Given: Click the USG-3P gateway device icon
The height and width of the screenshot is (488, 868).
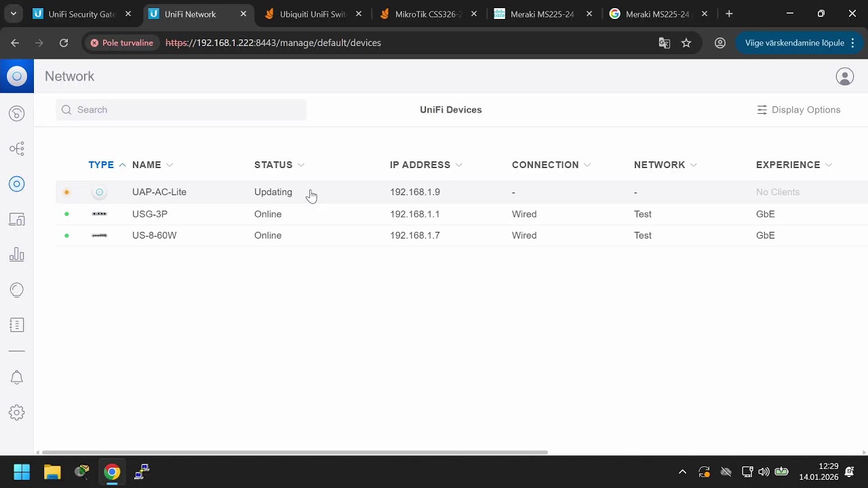Looking at the screenshot, I should [100, 214].
